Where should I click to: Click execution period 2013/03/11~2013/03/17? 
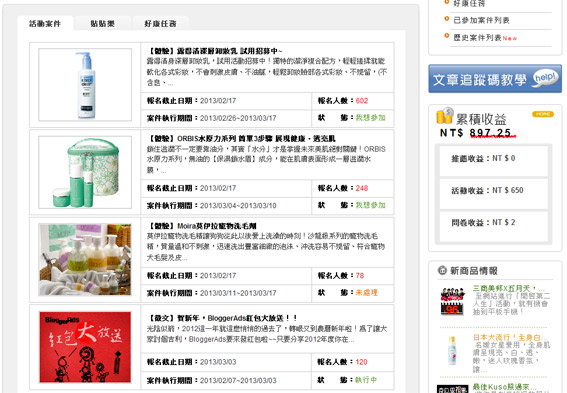click(x=238, y=293)
